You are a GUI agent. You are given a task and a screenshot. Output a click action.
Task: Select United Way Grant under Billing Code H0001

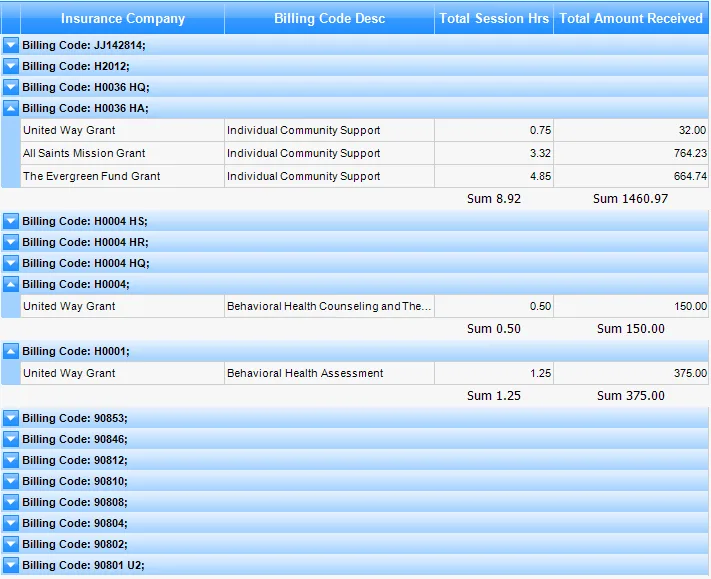tap(122, 373)
